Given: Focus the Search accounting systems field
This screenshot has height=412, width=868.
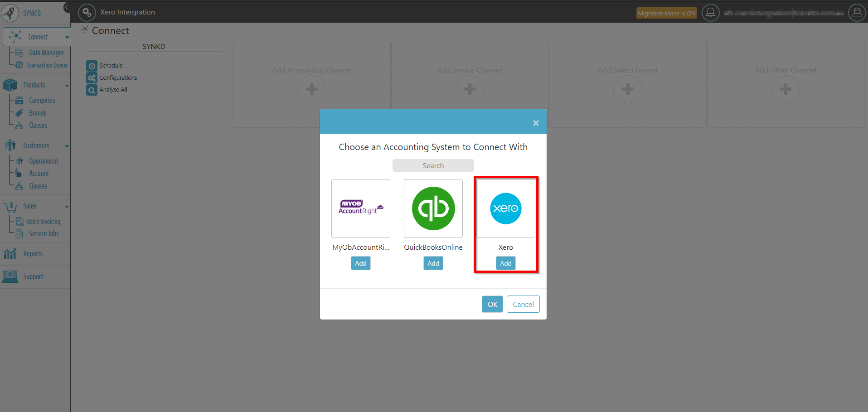Looking at the screenshot, I should pyautogui.click(x=433, y=165).
